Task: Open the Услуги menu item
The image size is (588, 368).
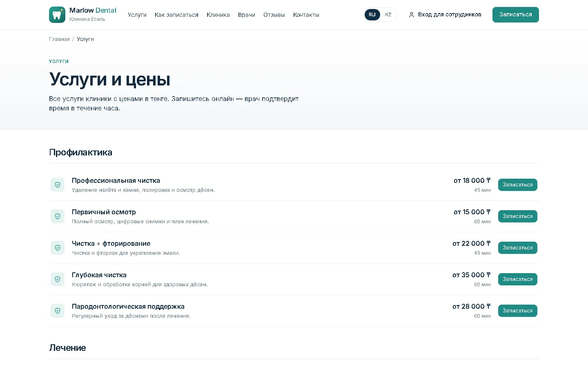Action: point(137,15)
